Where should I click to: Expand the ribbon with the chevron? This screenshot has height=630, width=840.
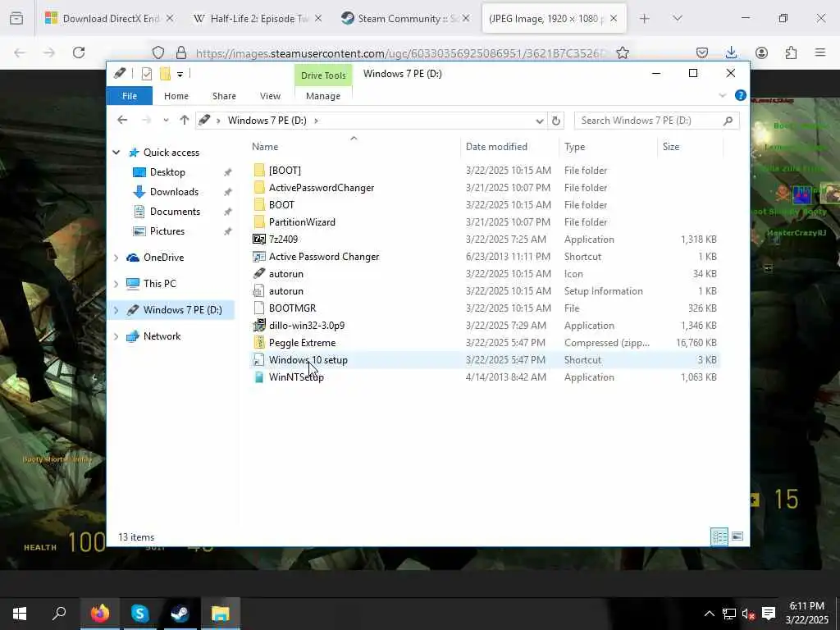[x=722, y=95]
